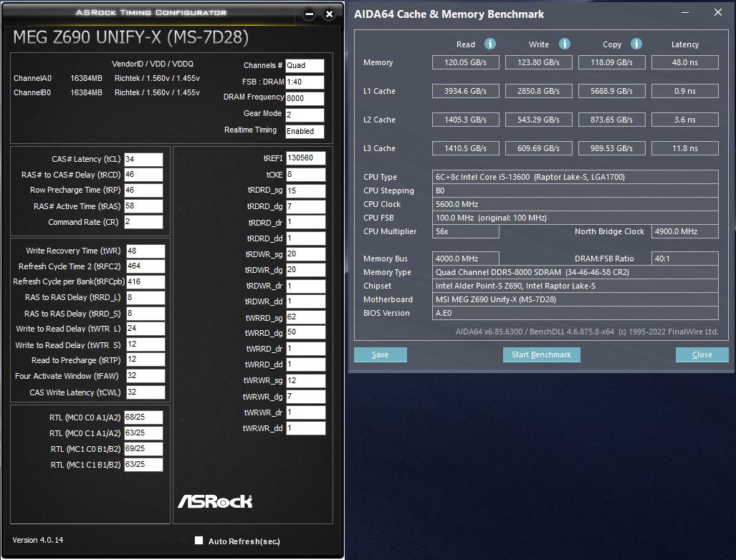Click the RAS# to CAS# Delay (tRCD) field
This screenshot has height=560, width=736.
(143, 175)
